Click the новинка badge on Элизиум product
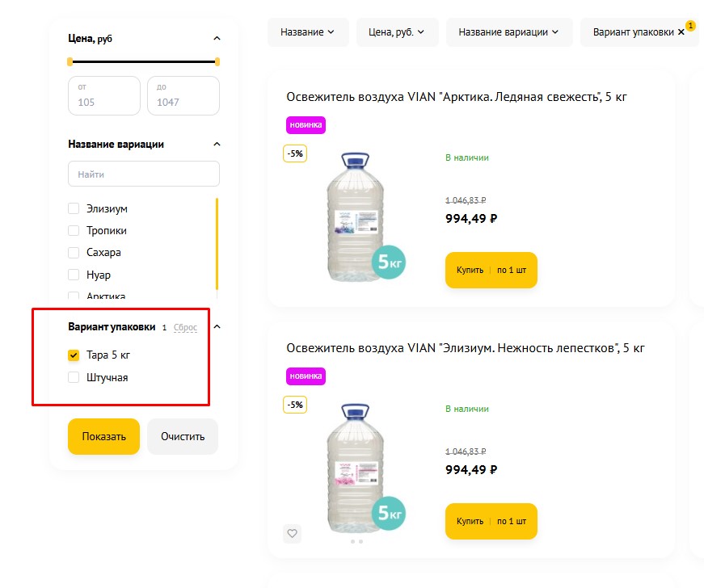The image size is (704, 588). pos(306,376)
